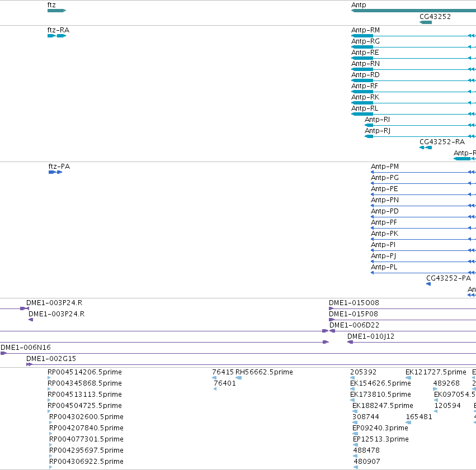The height and width of the screenshot is (470, 476).
Task: Select the ftz-PA protein feature
Action: 55,172
